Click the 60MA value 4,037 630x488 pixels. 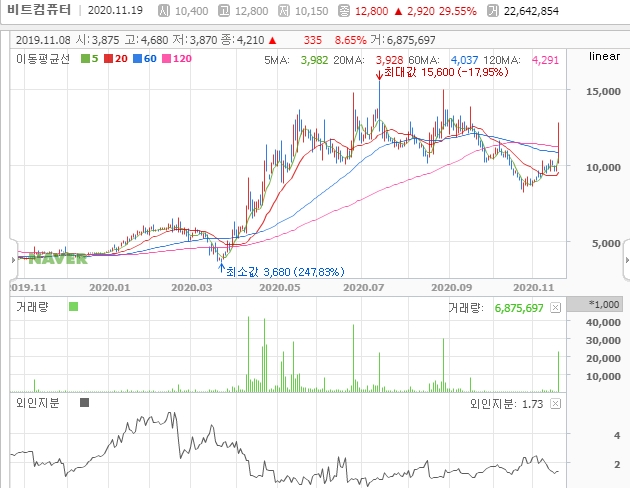pos(464,60)
